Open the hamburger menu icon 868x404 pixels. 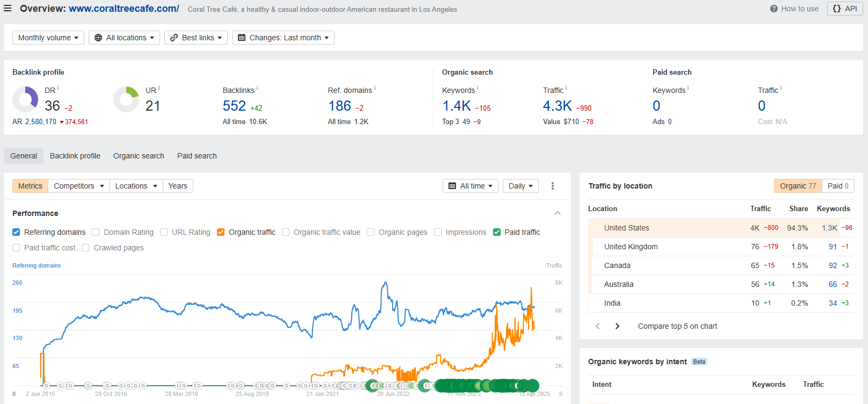[x=8, y=9]
